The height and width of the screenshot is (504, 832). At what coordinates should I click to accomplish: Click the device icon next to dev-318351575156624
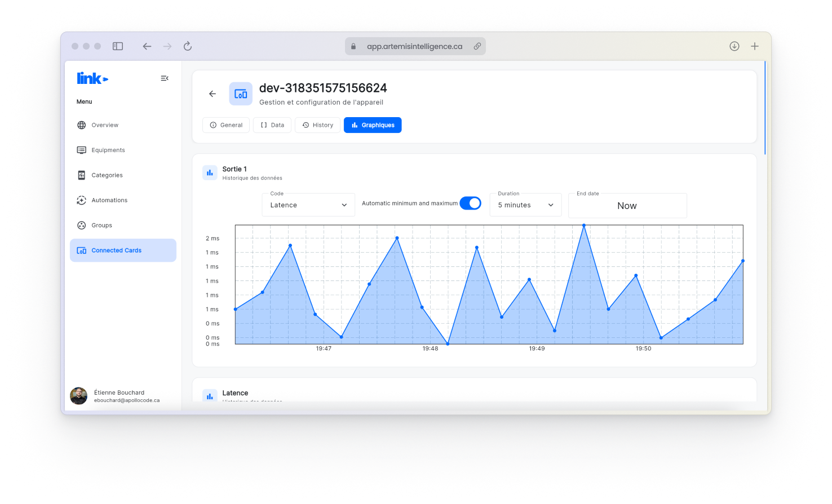[x=241, y=93]
